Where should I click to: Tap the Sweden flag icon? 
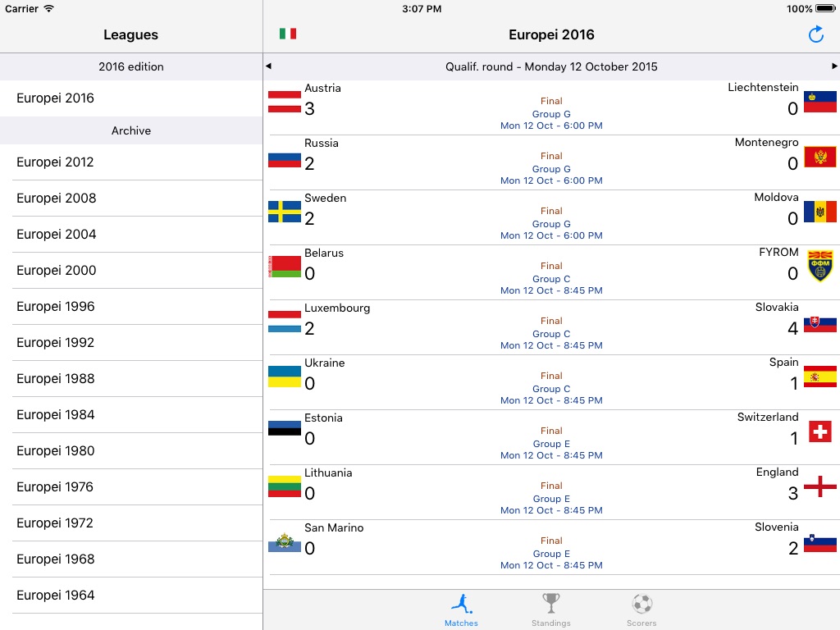tap(285, 211)
